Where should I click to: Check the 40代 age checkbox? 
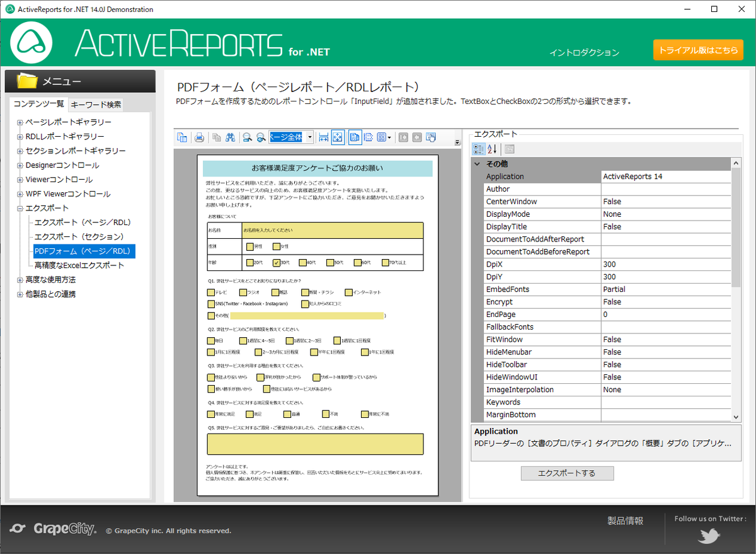[x=303, y=262]
